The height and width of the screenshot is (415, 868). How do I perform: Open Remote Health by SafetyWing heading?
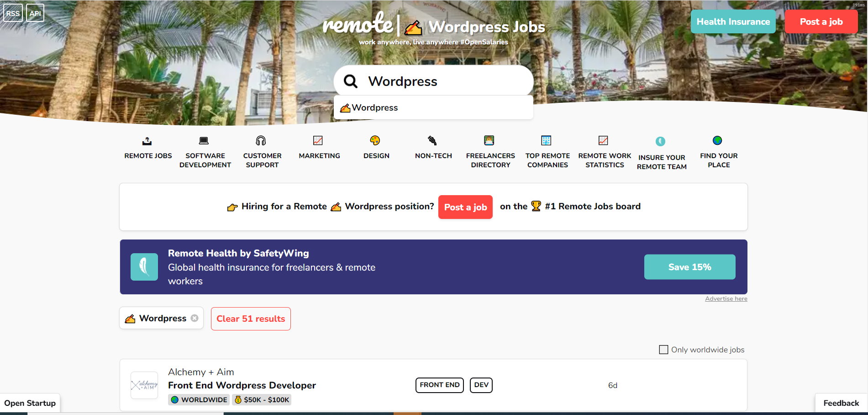[238, 253]
